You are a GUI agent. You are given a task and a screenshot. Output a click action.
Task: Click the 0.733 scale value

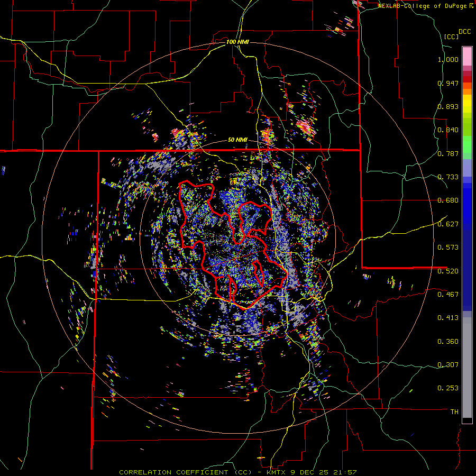pos(448,177)
